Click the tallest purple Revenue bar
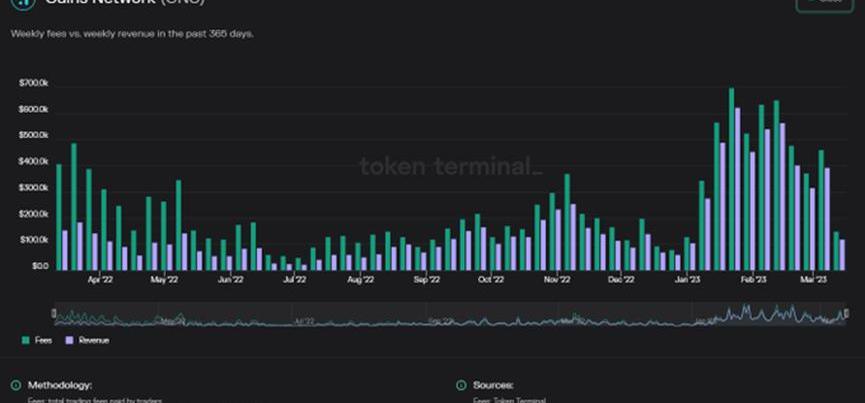The height and width of the screenshot is (403, 865). click(738, 188)
